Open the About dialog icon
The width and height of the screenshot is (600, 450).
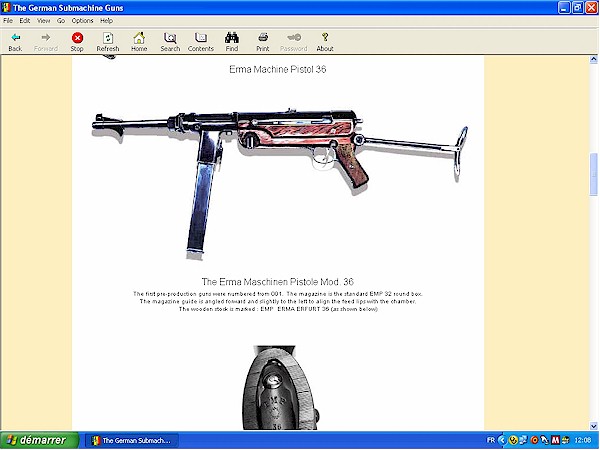coord(325,42)
